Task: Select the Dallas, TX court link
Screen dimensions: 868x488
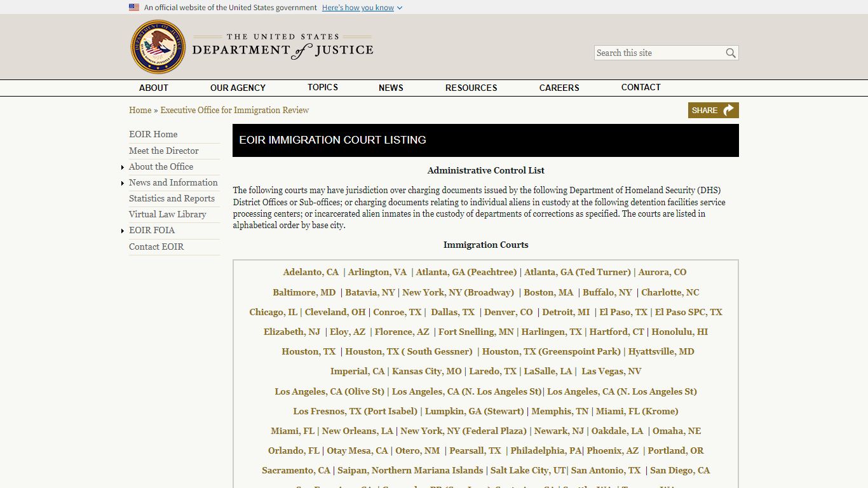Action: [452, 312]
